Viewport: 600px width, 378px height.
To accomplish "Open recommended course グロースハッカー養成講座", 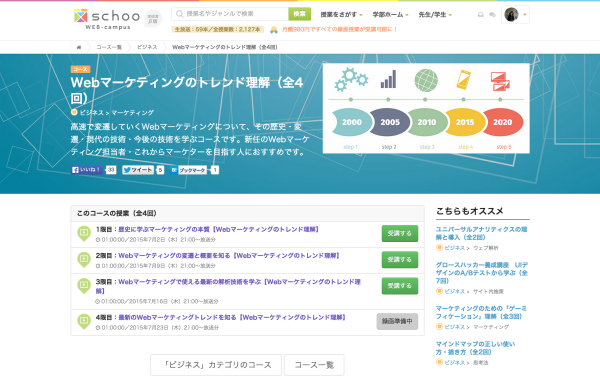I will (482, 273).
